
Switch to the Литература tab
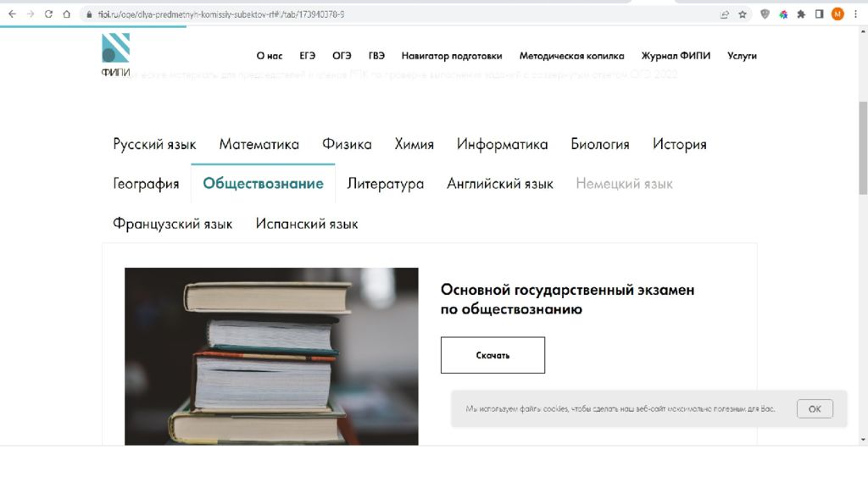[386, 184]
